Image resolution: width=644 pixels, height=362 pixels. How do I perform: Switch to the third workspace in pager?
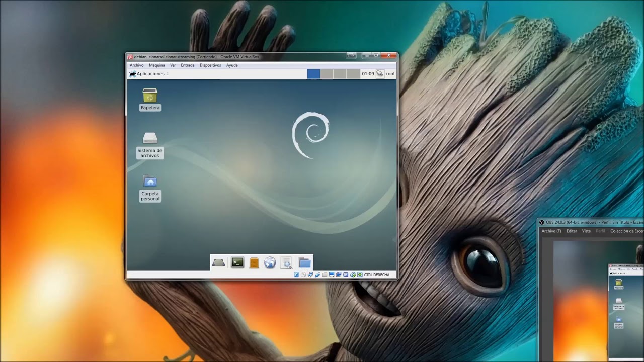click(340, 74)
